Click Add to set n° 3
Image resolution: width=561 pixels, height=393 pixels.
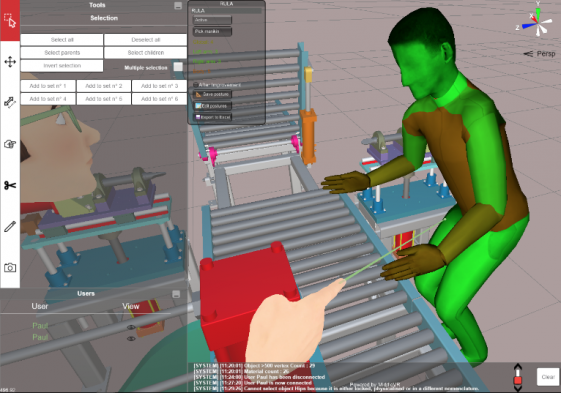click(159, 86)
